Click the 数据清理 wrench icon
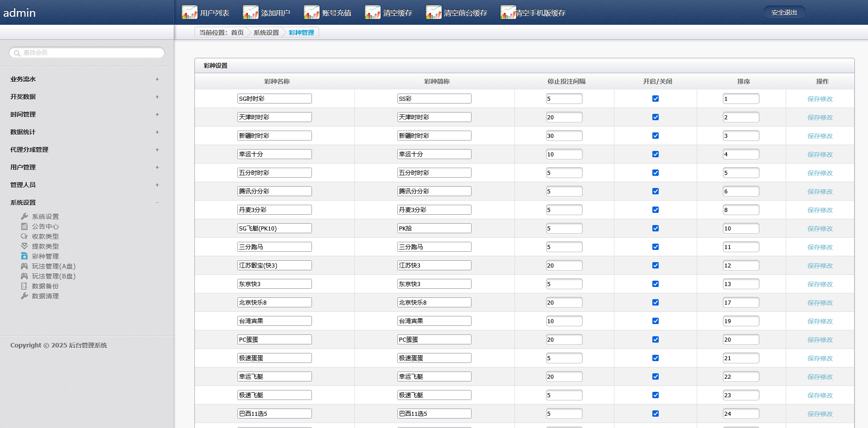This screenshot has height=428, width=868. (24, 296)
